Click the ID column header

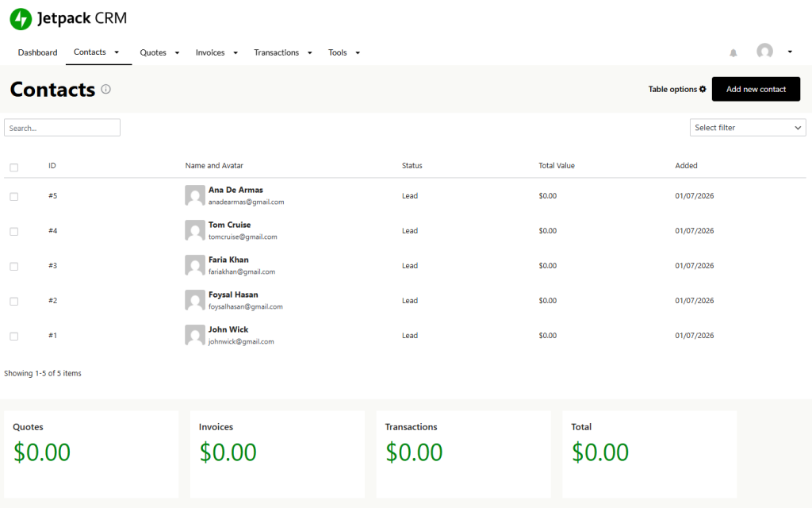pyautogui.click(x=52, y=165)
